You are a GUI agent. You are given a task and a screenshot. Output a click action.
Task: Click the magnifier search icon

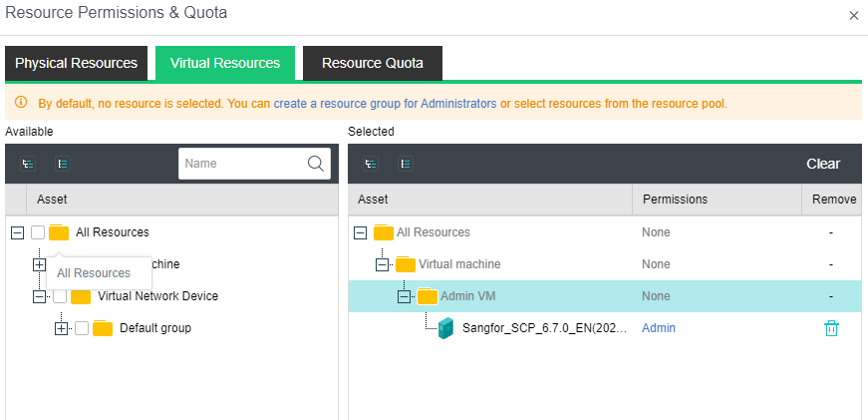pos(315,164)
